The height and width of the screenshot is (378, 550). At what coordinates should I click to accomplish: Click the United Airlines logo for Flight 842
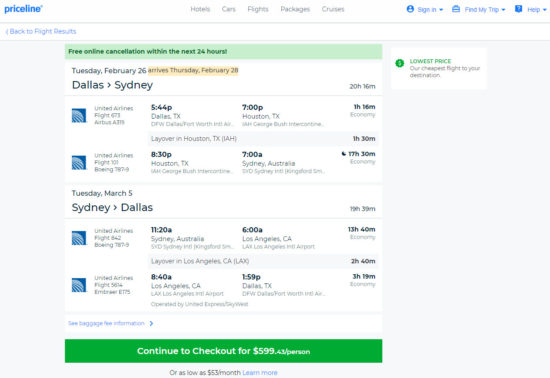click(x=79, y=238)
